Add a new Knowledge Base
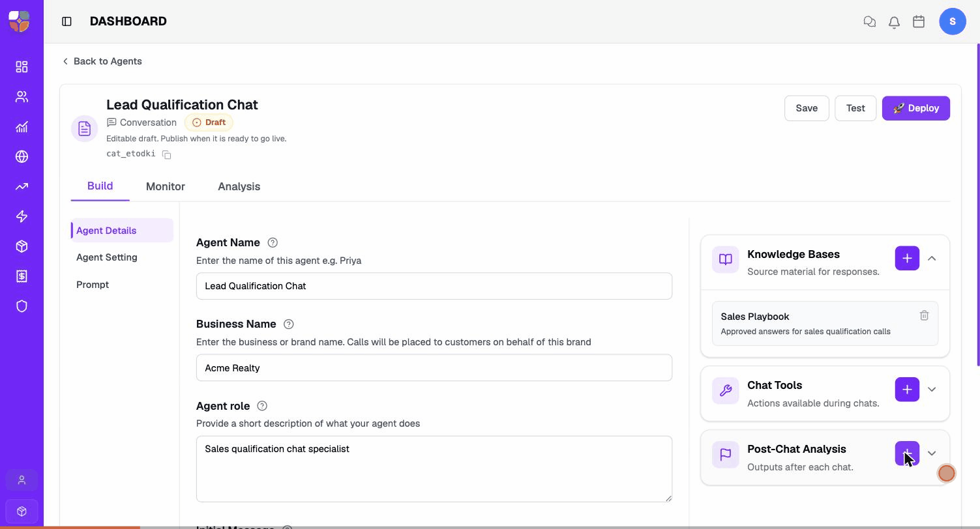This screenshot has width=980, height=529. click(907, 258)
